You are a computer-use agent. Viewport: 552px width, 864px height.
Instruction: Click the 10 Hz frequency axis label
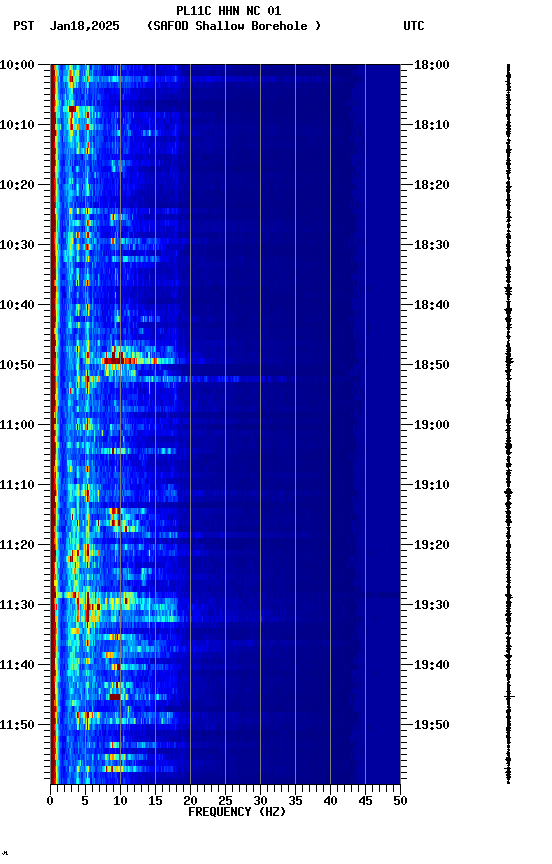tap(120, 801)
